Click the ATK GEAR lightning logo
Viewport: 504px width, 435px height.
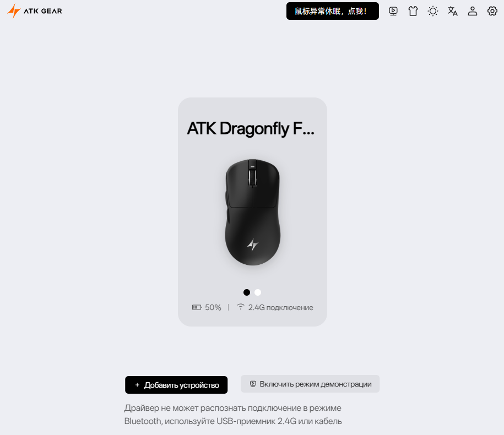click(34, 11)
